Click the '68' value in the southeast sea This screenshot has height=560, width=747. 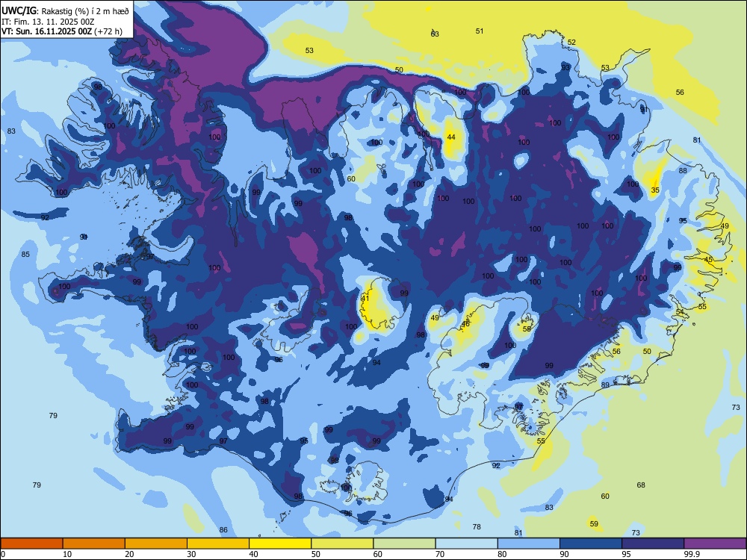641,485
